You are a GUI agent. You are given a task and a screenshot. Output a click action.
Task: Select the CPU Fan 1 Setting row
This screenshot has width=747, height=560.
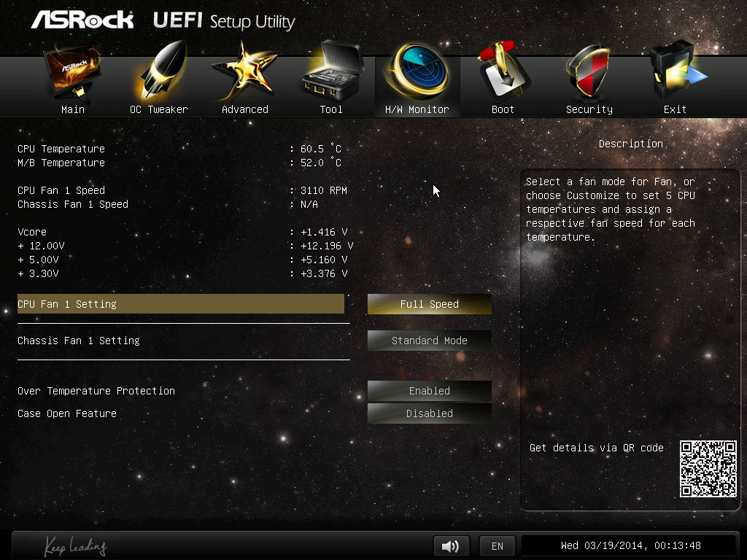coord(181,304)
